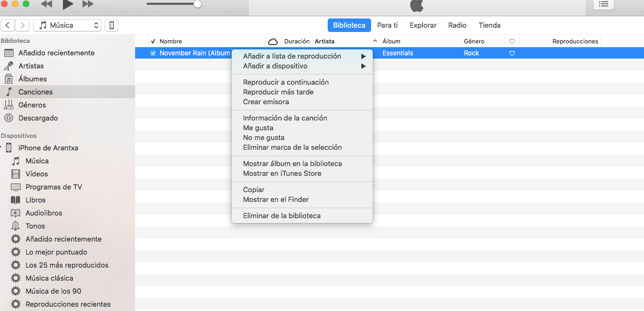Switch to the Para ti tab

click(x=387, y=25)
